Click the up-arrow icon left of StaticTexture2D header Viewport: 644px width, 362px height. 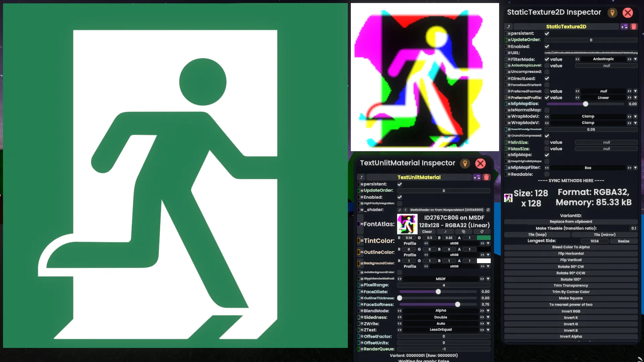click(508, 26)
